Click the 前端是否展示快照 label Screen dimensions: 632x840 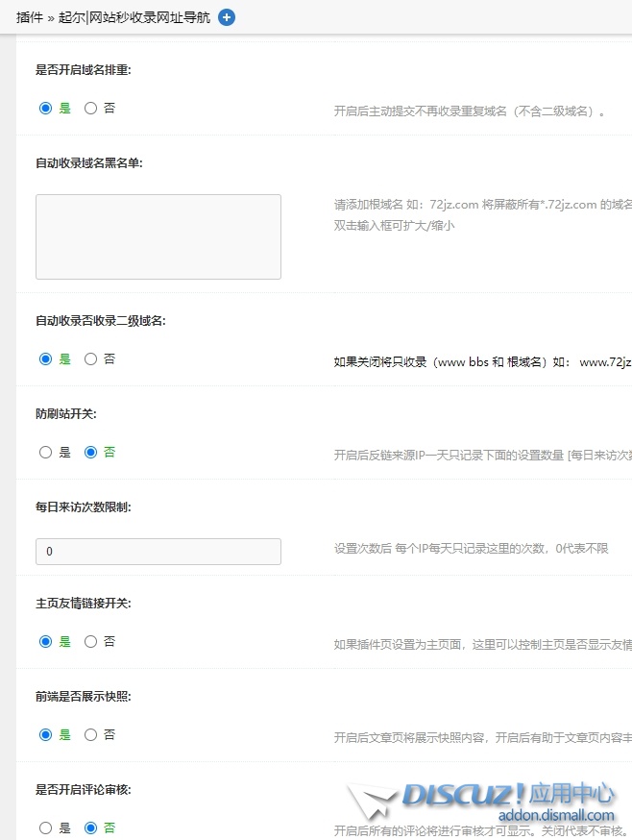(x=83, y=697)
